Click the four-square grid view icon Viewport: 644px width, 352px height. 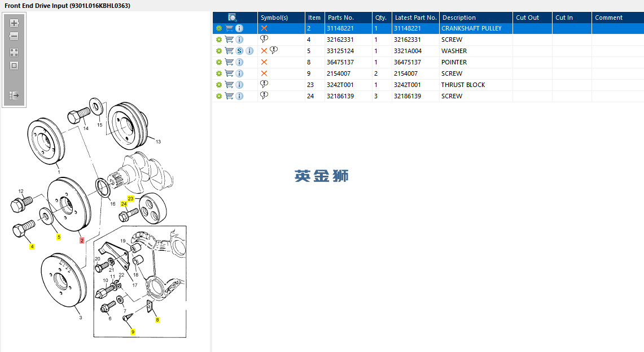click(14, 52)
